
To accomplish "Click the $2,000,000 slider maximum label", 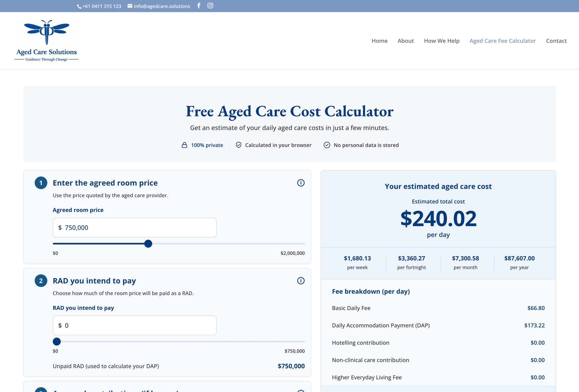I will 292,253.
